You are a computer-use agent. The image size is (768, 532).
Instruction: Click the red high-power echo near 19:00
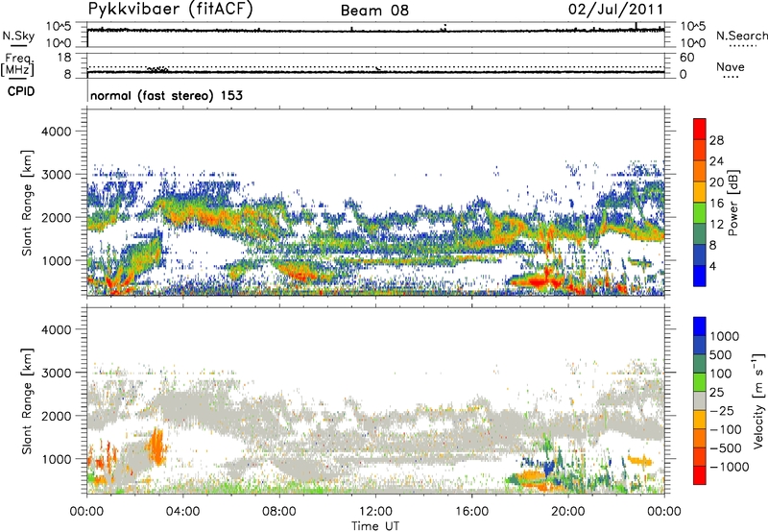(537, 281)
